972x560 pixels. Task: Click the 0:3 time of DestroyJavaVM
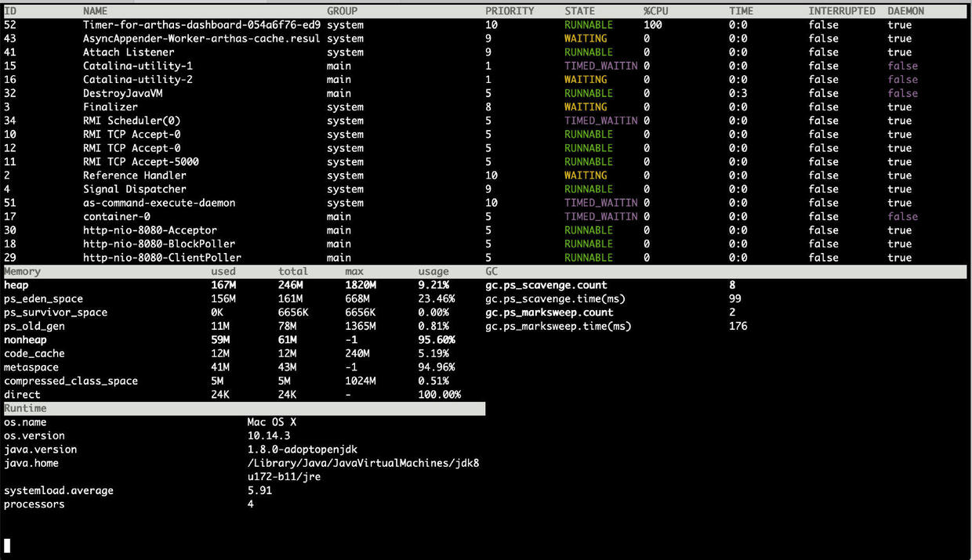pos(738,93)
